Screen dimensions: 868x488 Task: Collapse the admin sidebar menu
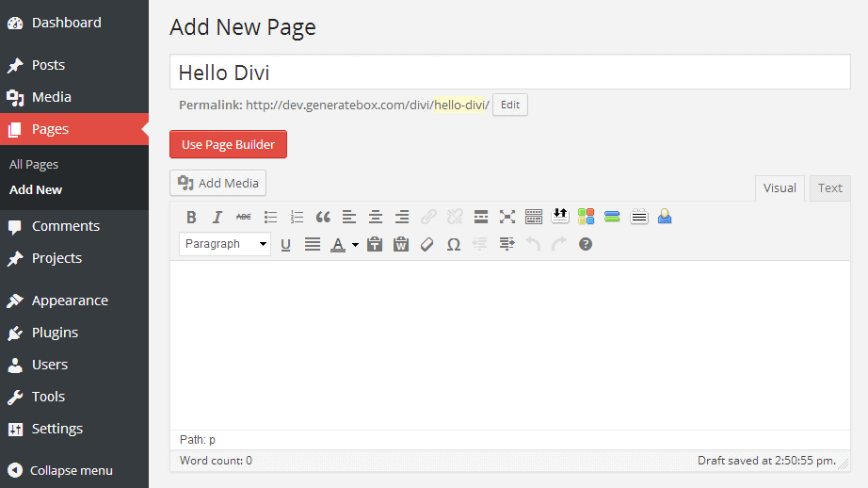click(74, 470)
